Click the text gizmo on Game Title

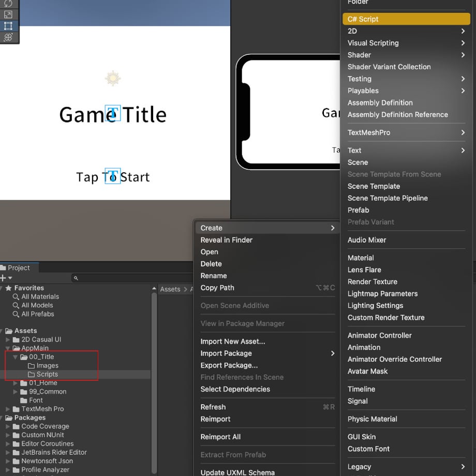113,113
